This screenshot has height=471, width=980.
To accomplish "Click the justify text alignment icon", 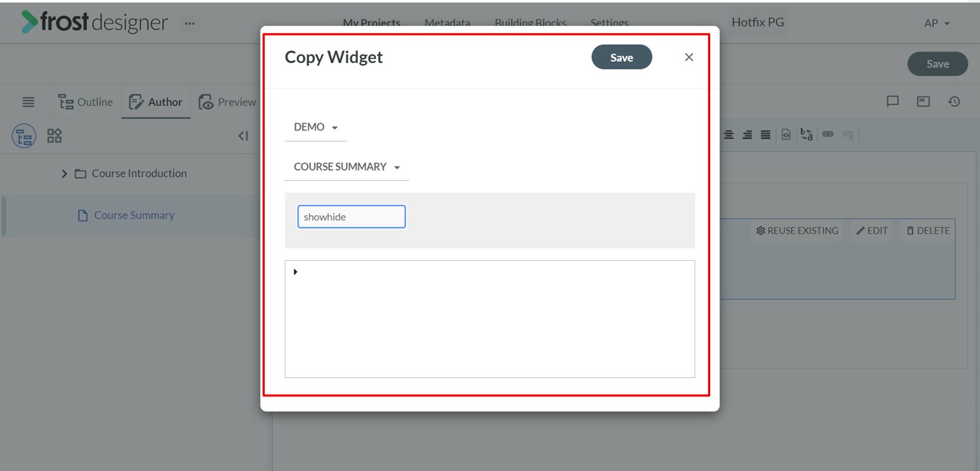I will pos(765,135).
